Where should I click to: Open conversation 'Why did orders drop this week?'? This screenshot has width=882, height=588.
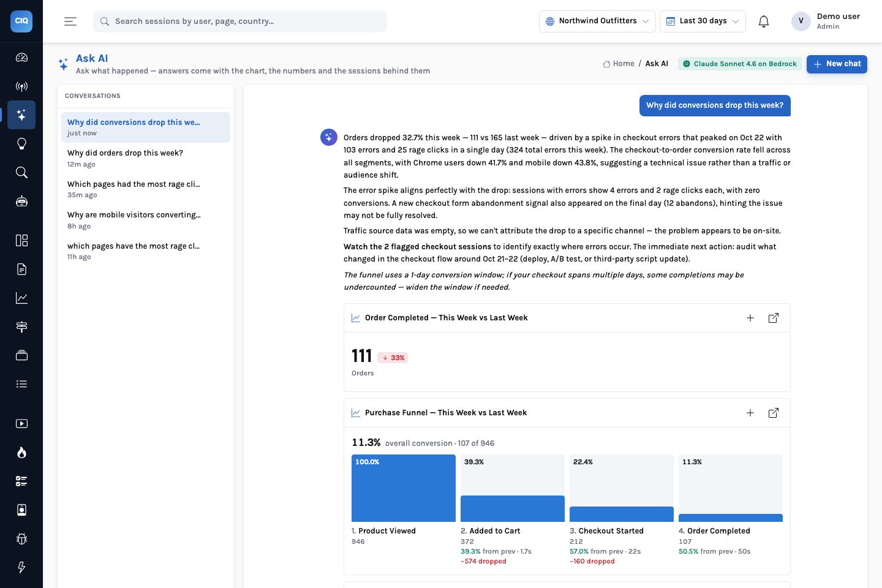146,158
